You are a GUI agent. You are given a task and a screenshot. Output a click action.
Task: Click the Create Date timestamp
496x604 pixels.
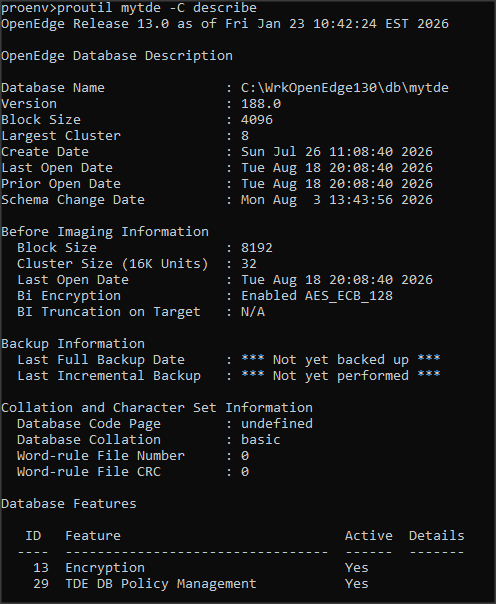pos(337,152)
